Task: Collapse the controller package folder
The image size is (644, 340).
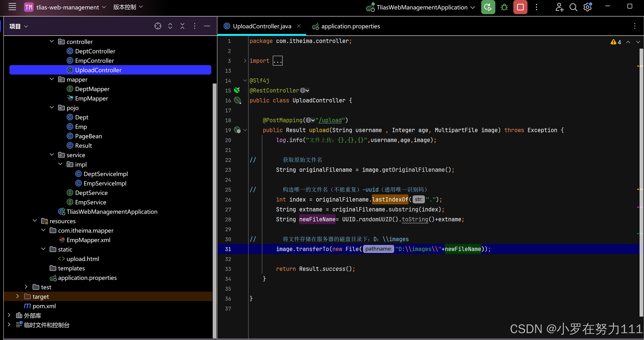Action: (x=52, y=42)
